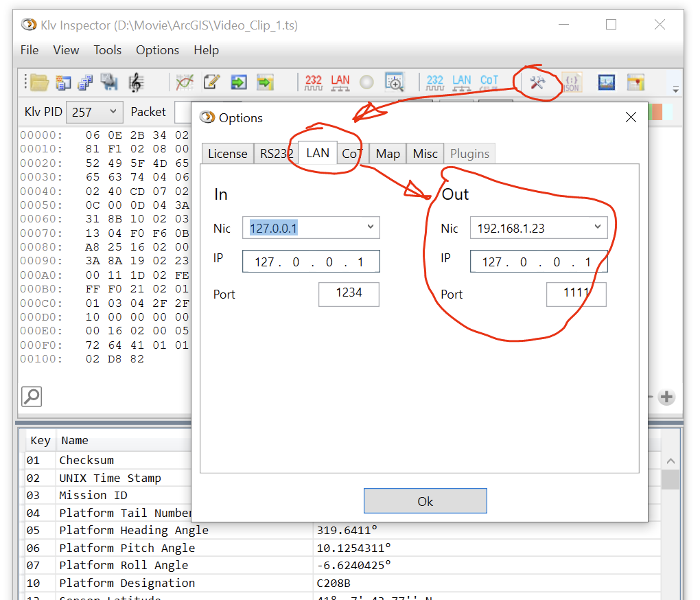
Task: Open the Out Nic dropdown
Action: (597, 227)
